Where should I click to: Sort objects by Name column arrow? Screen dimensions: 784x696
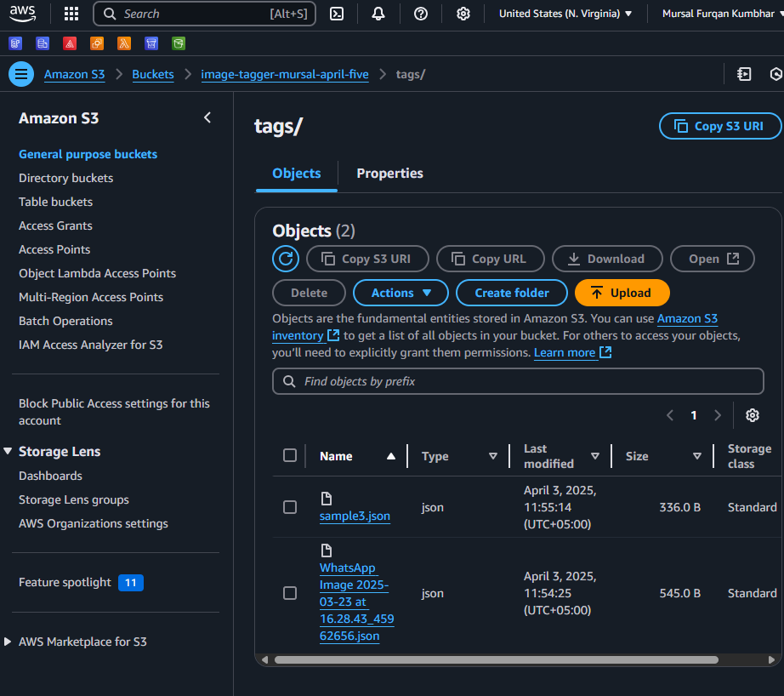click(391, 456)
